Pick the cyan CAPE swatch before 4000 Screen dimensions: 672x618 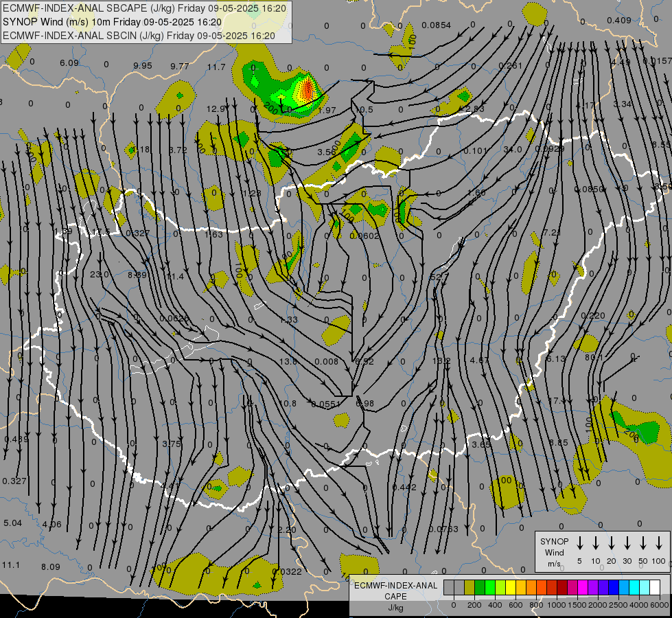[x=634, y=587]
